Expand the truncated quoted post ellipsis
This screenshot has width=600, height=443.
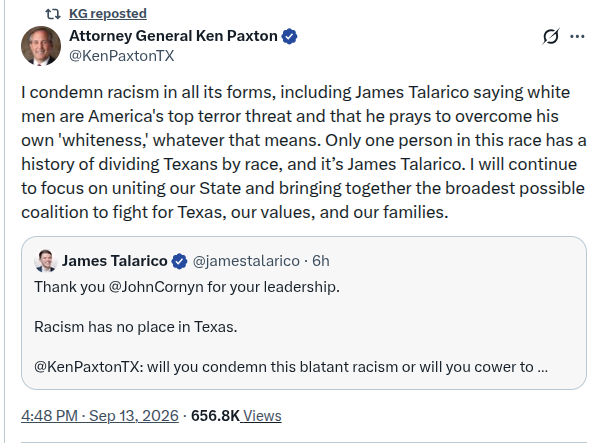tap(542, 367)
